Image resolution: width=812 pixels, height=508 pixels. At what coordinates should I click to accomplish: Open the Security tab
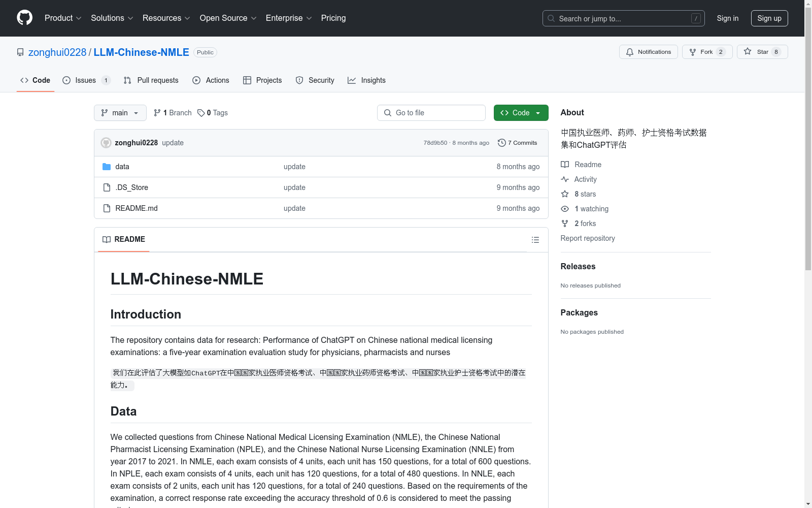[x=315, y=80]
